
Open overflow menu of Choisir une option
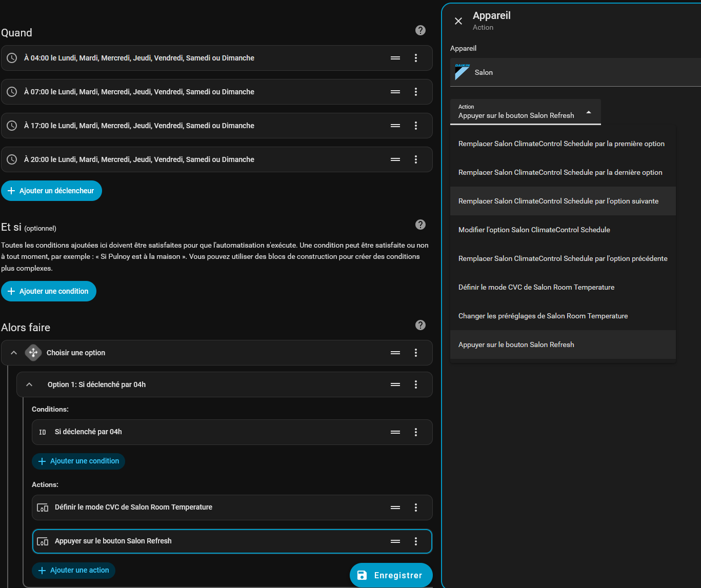click(x=416, y=353)
